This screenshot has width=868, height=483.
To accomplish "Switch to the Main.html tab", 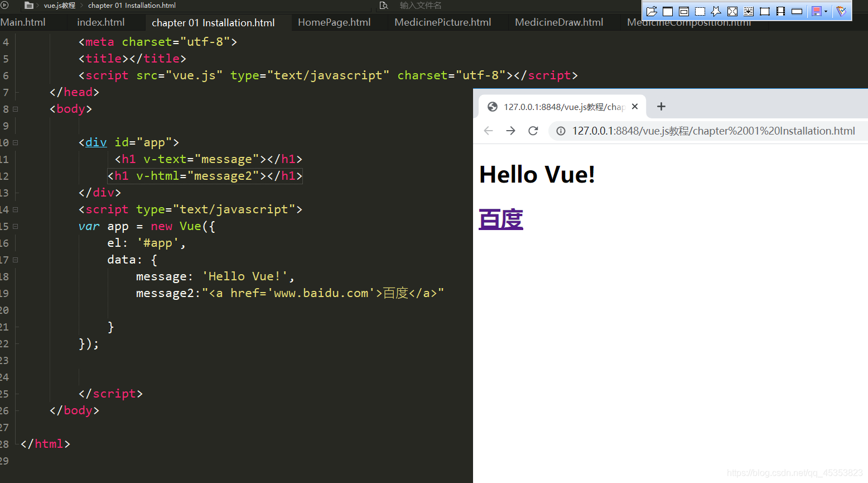I will [23, 22].
